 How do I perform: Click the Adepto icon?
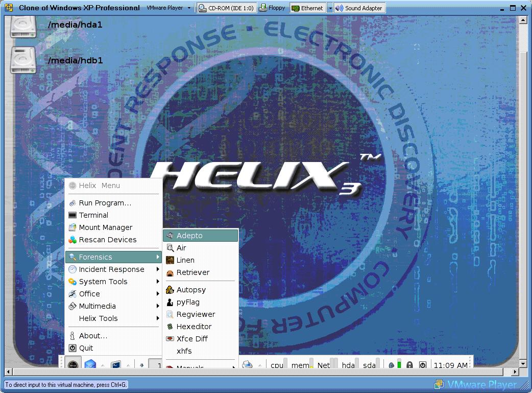click(x=170, y=236)
